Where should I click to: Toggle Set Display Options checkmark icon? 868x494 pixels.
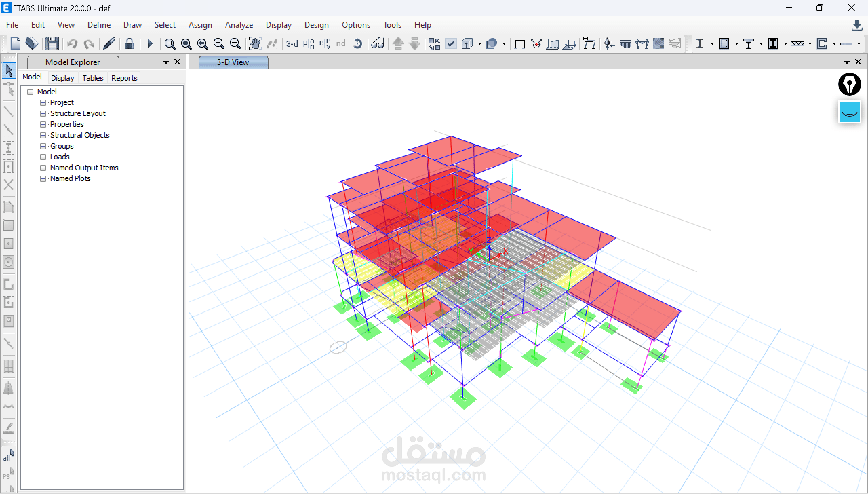451,44
